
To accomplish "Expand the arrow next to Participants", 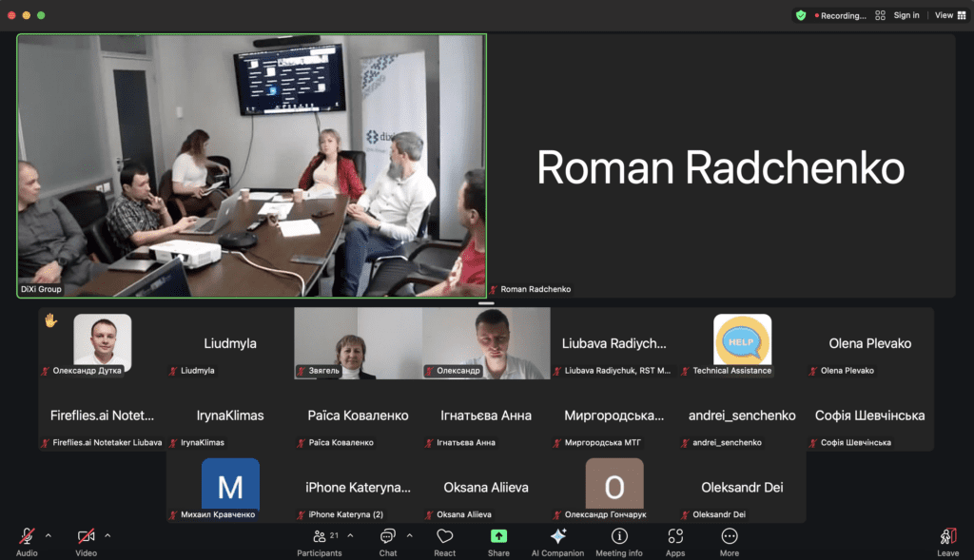I will [x=350, y=535].
